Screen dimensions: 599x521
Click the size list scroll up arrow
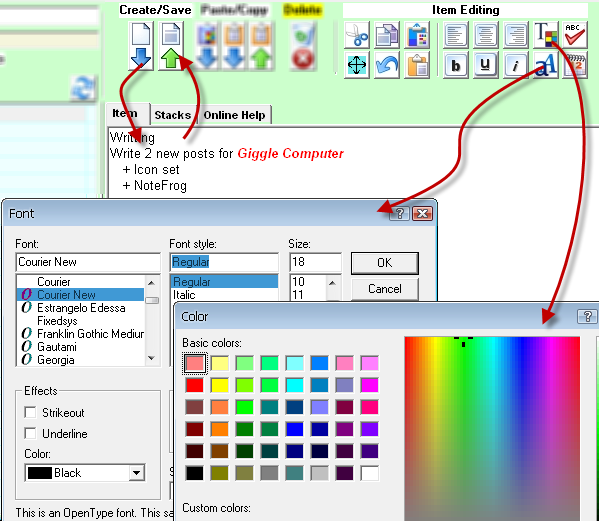coord(332,283)
